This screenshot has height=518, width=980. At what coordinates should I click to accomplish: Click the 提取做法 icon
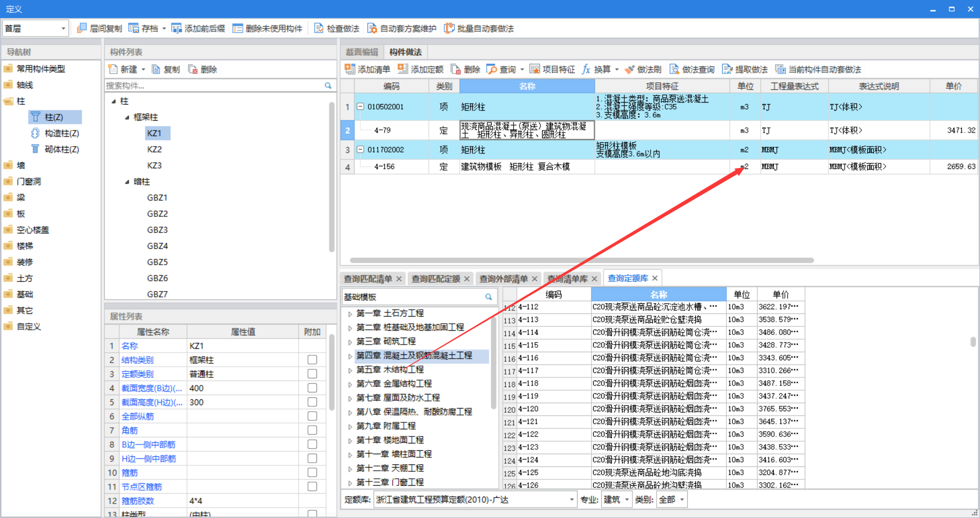click(x=727, y=69)
